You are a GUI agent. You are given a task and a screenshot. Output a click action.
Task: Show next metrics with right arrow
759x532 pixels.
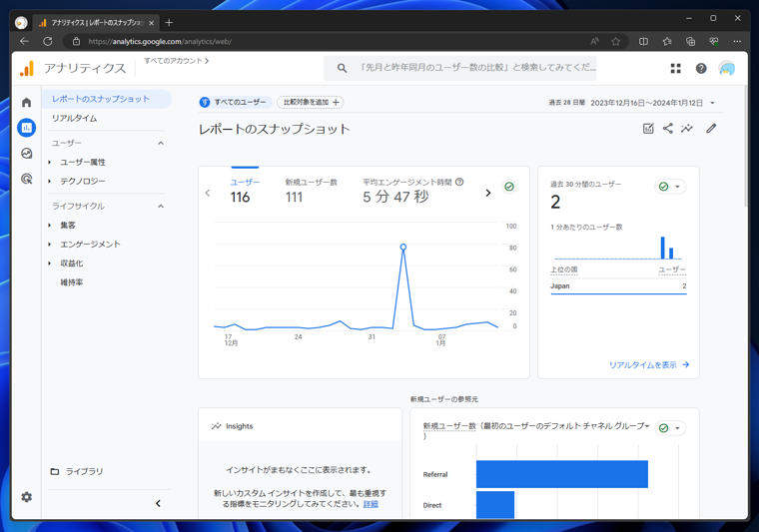click(488, 193)
